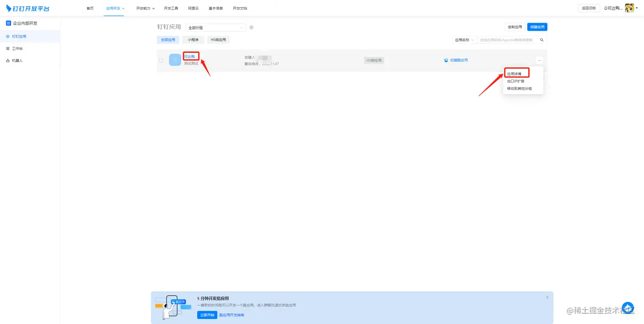Select 钉钉应用 in the sidebar
The height and width of the screenshot is (324, 644).
pos(30,37)
